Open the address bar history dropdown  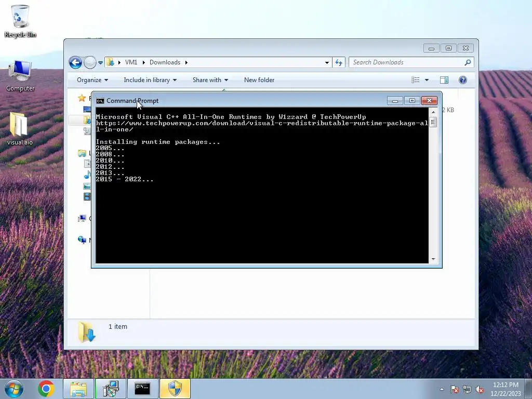[x=327, y=62]
